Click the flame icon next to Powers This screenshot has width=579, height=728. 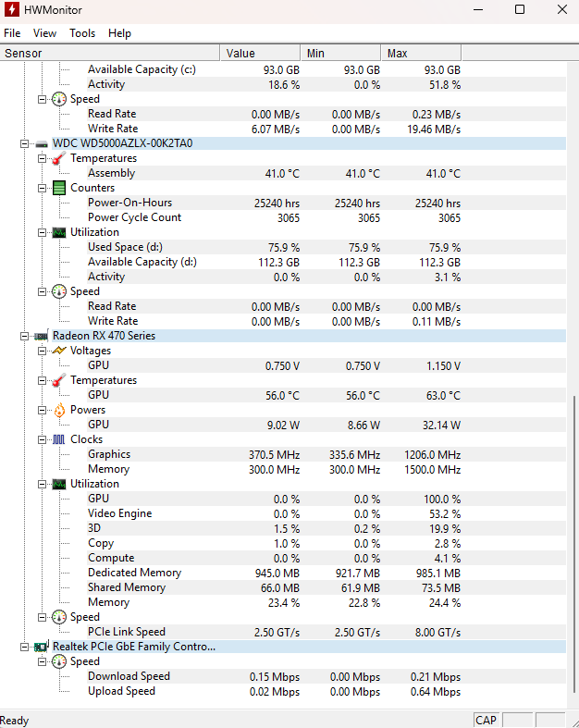59,410
